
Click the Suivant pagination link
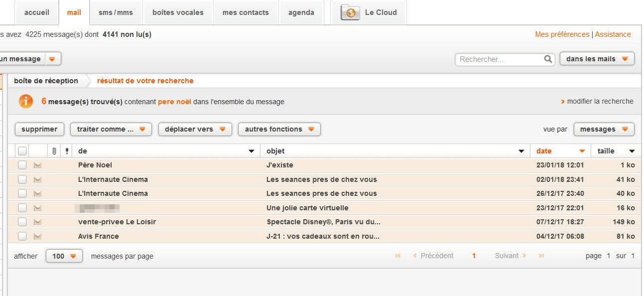(x=511, y=256)
